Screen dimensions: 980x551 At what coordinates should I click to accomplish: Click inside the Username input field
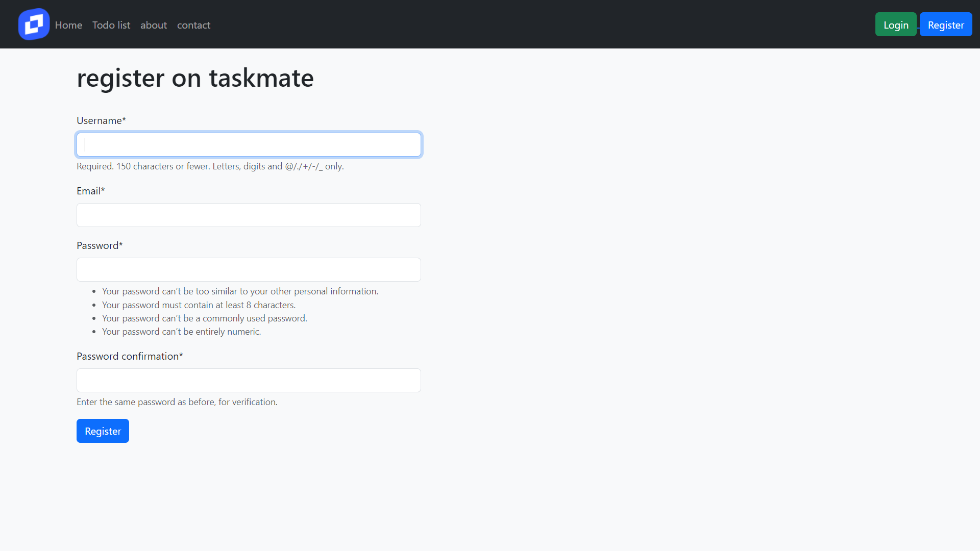tap(249, 144)
